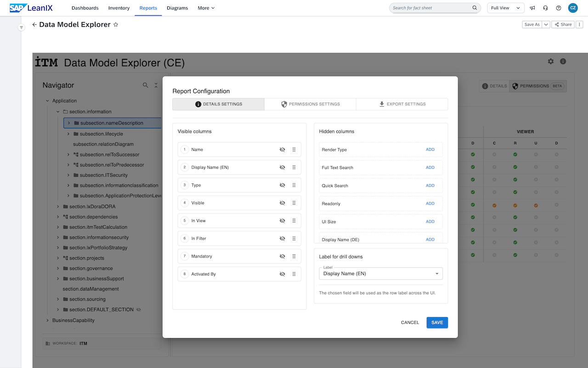Screen dimensions: 588x368
Task: Open the CZ user avatar menu
Action: 573,8
